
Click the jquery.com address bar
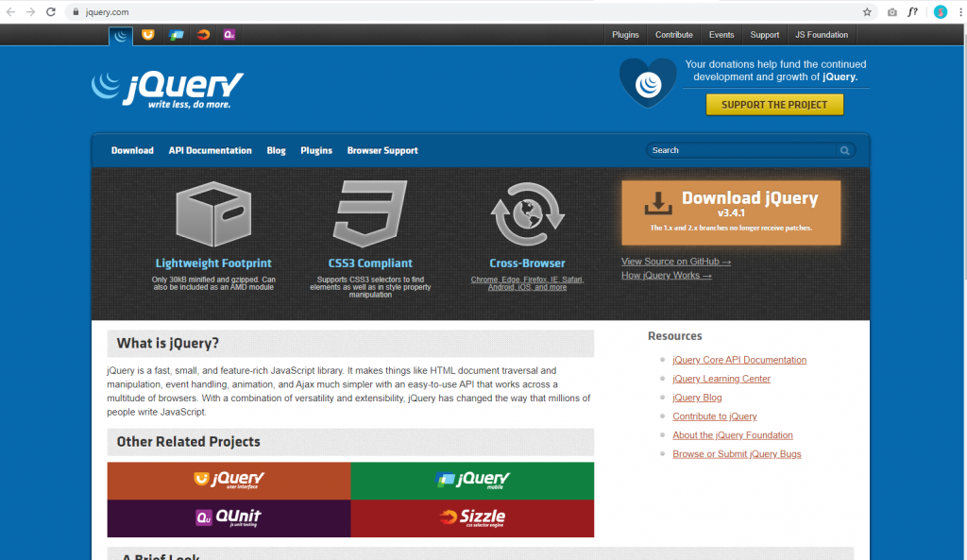coord(463,11)
